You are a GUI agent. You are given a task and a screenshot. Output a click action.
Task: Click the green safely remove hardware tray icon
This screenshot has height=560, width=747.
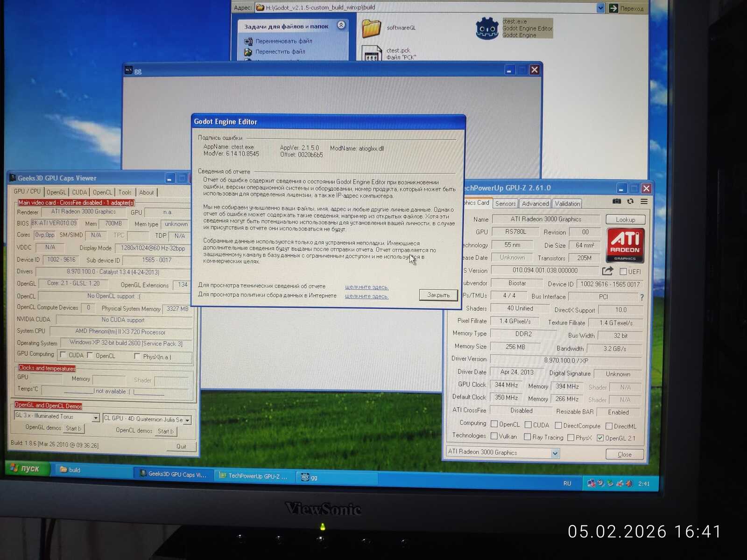(x=610, y=483)
